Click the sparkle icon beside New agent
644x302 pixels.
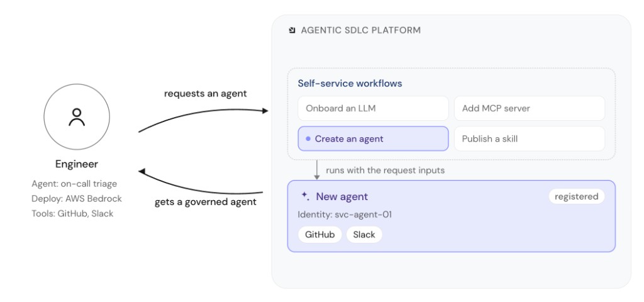(305, 196)
